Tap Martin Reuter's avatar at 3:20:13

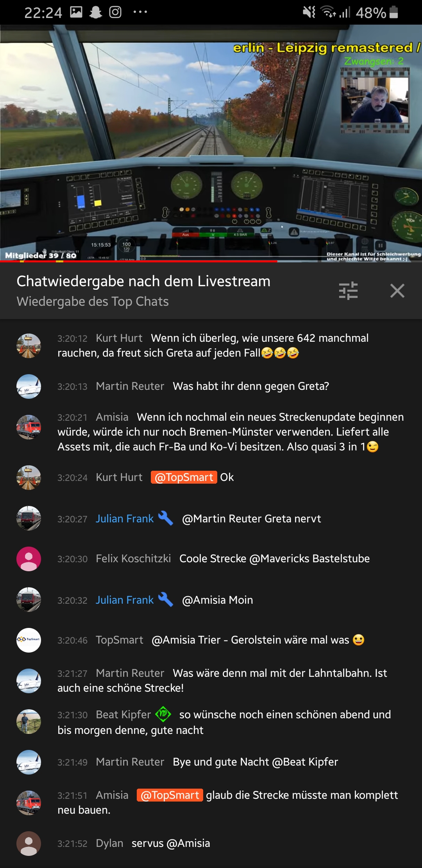coord(29,386)
